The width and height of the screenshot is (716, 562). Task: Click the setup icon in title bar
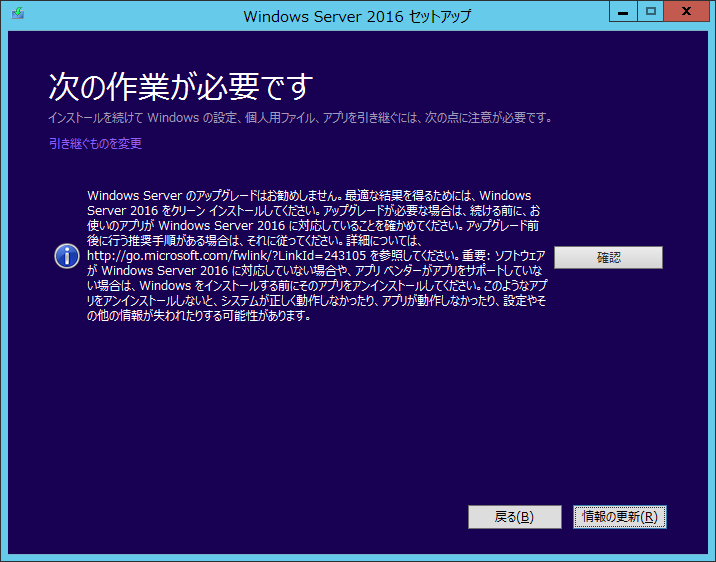pos(18,13)
